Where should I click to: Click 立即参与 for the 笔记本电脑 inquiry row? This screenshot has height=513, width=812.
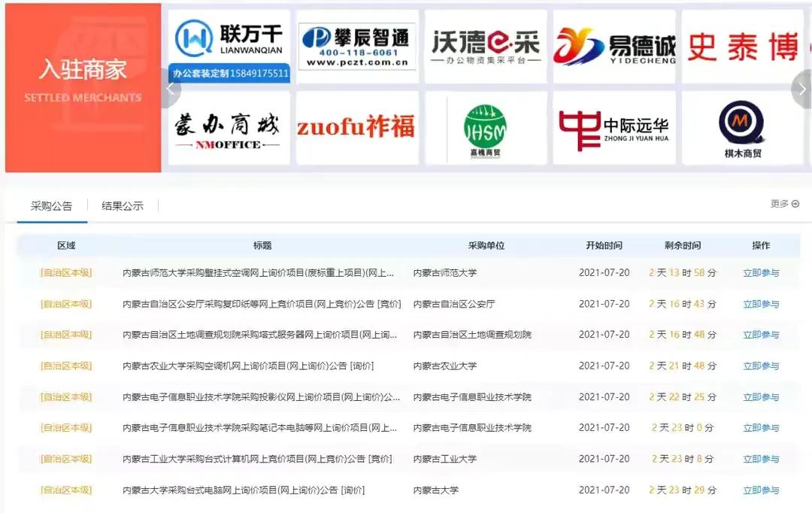point(761,428)
